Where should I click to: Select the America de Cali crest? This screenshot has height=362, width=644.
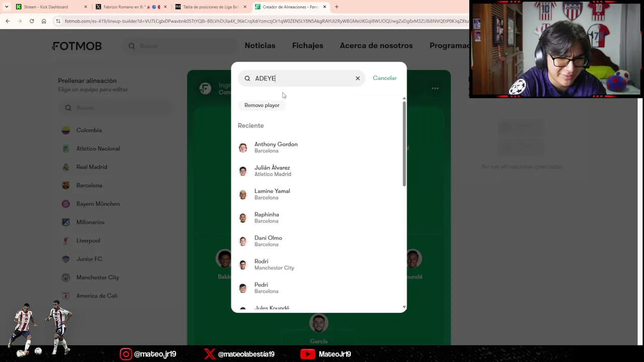coord(65,296)
